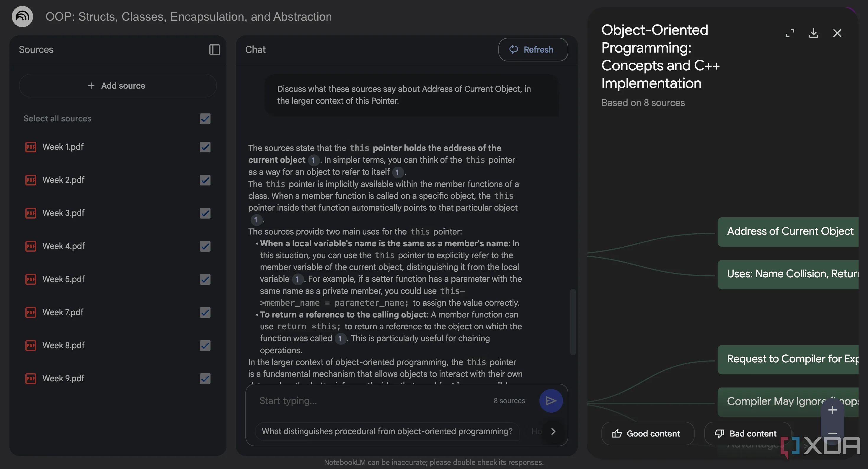
Task: Click the send message arrow button
Action: tap(551, 400)
